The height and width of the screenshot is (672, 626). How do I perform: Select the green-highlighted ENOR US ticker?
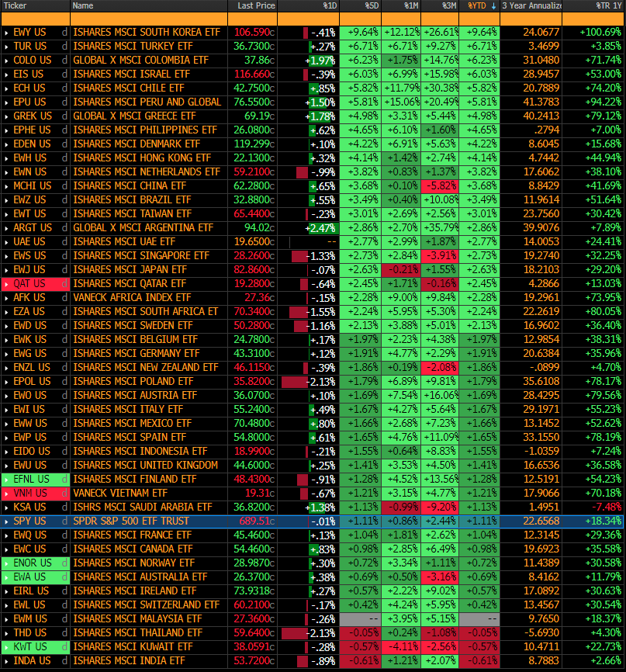click(x=33, y=563)
